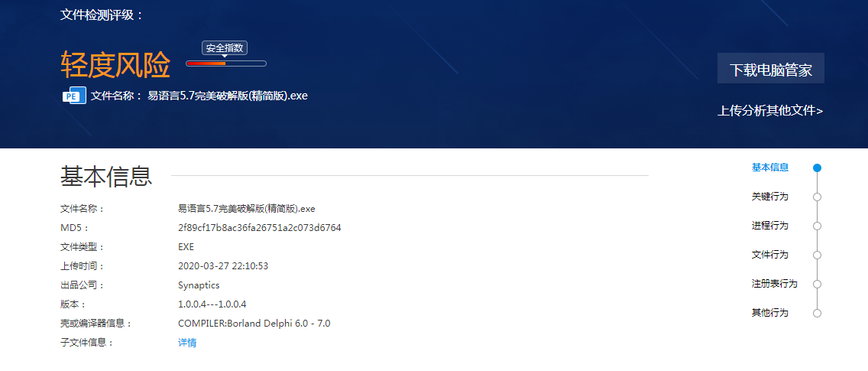Click the 壳或编译器信息 label
Image resolution: width=868 pixels, height=371 pixels.
[96, 324]
